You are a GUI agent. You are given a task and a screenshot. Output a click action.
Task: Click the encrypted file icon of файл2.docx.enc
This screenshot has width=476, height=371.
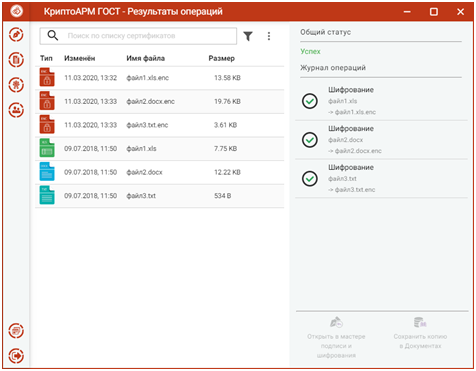pyautogui.click(x=47, y=101)
